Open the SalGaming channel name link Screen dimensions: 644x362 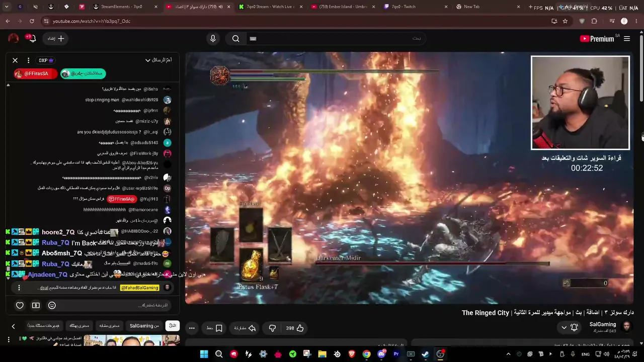603,325
